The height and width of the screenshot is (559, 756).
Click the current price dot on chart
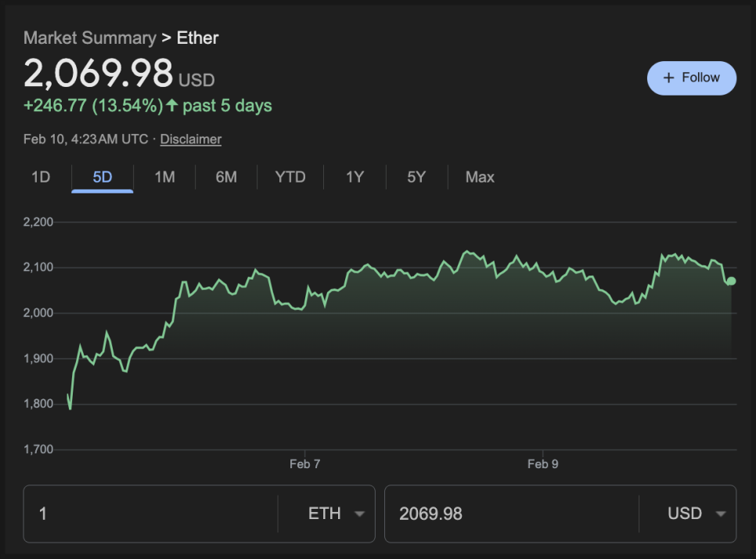pos(731,281)
